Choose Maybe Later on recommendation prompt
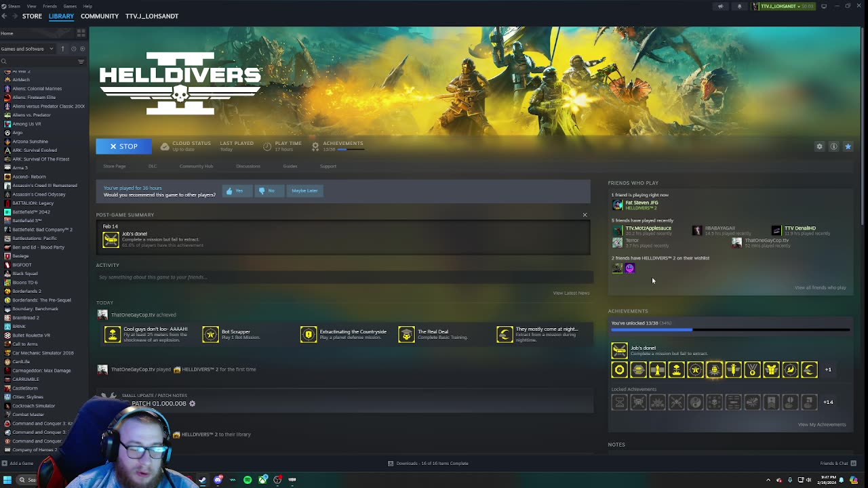 pyautogui.click(x=304, y=190)
